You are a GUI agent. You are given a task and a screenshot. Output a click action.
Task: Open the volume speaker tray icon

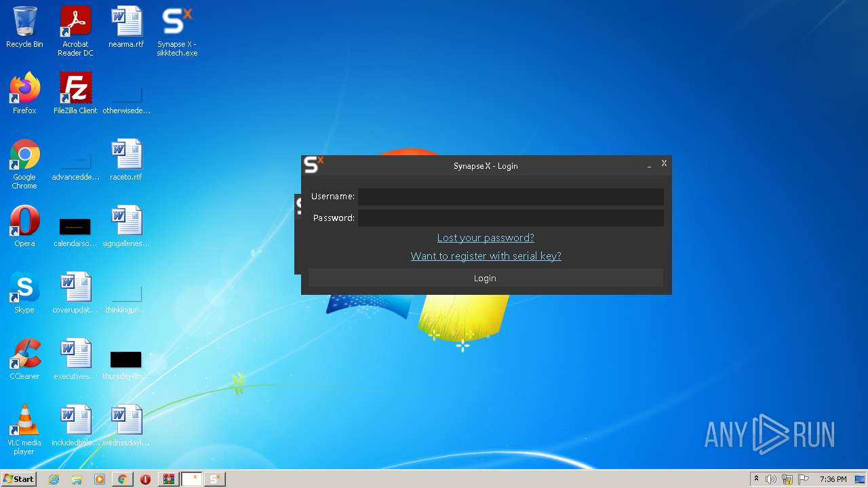[x=771, y=479]
